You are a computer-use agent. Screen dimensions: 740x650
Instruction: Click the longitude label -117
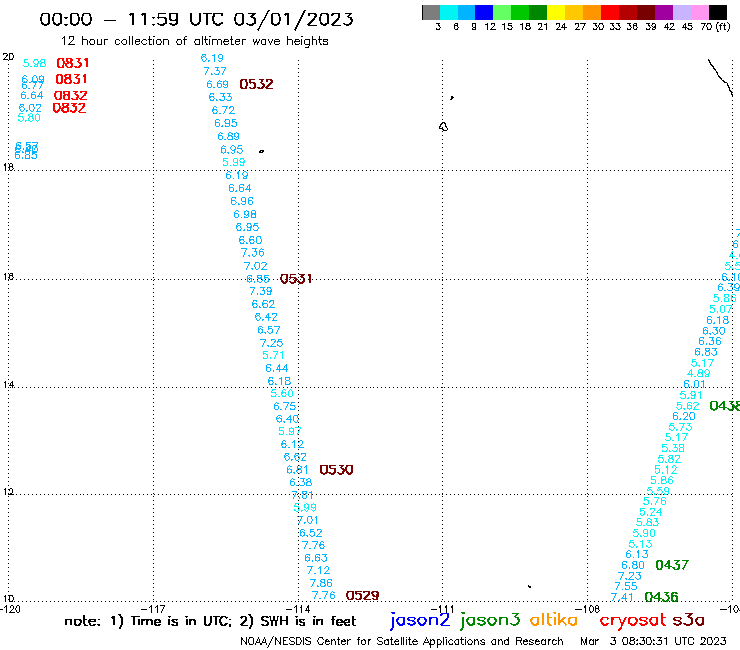pyautogui.click(x=153, y=609)
